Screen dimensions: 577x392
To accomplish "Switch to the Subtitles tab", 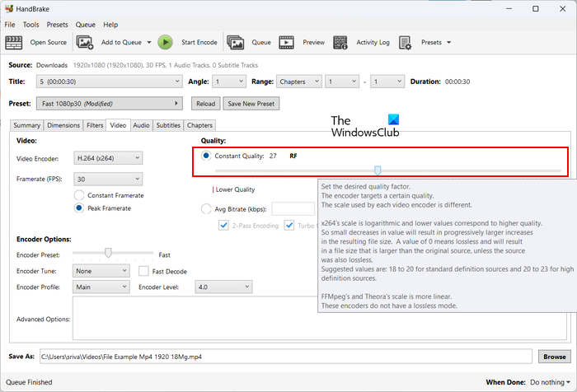I will tap(168, 125).
